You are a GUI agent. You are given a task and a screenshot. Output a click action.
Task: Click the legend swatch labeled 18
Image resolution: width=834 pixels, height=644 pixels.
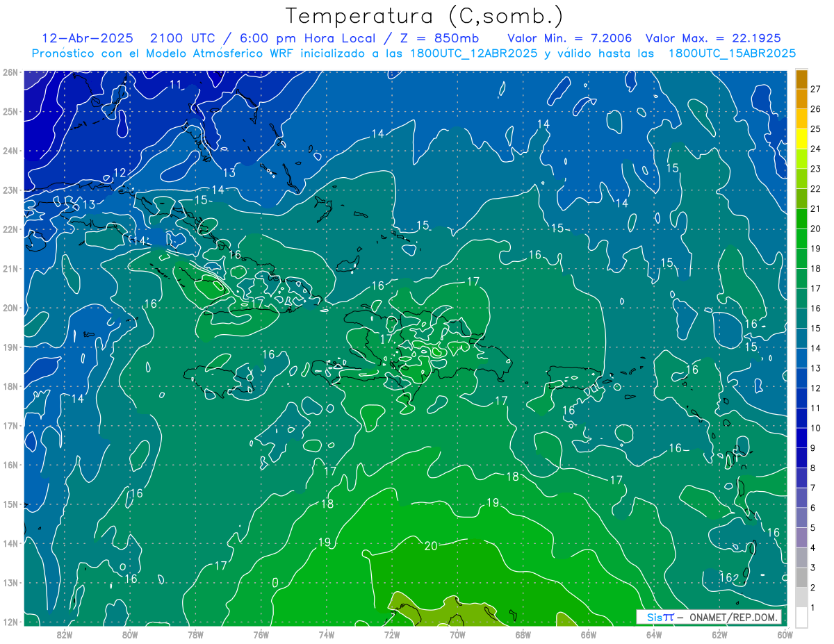(x=801, y=258)
